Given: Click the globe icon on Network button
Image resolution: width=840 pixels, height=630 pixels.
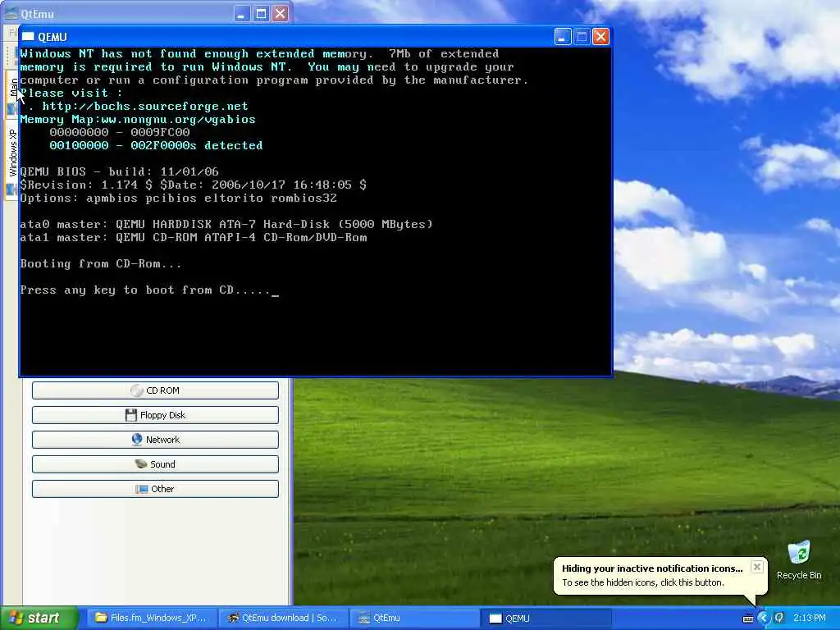Looking at the screenshot, I should [x=137, y=440].
